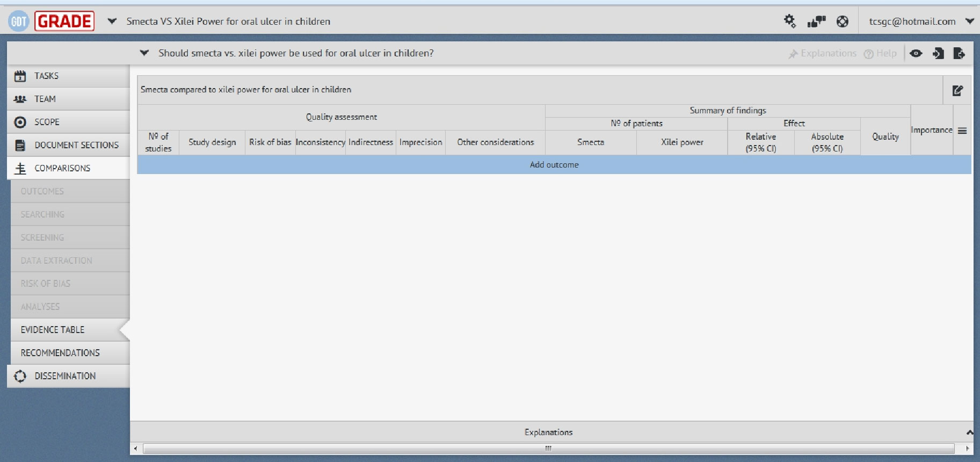Click the DATA EXTRACTION submenu item

click(70, 261)
